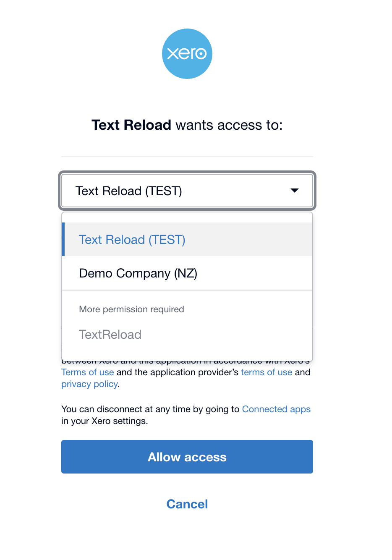Open the organisation selection dropdown

187,191
